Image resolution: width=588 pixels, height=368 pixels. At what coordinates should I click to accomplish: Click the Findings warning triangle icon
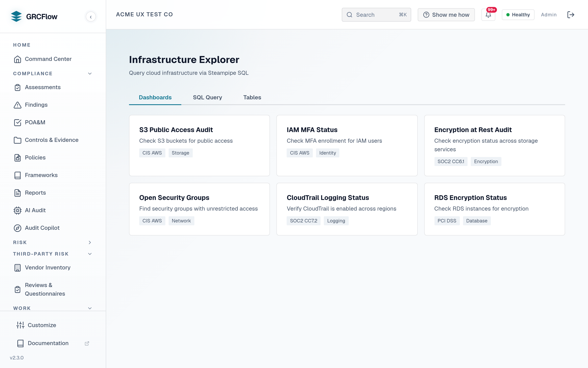tap(18, 105)
